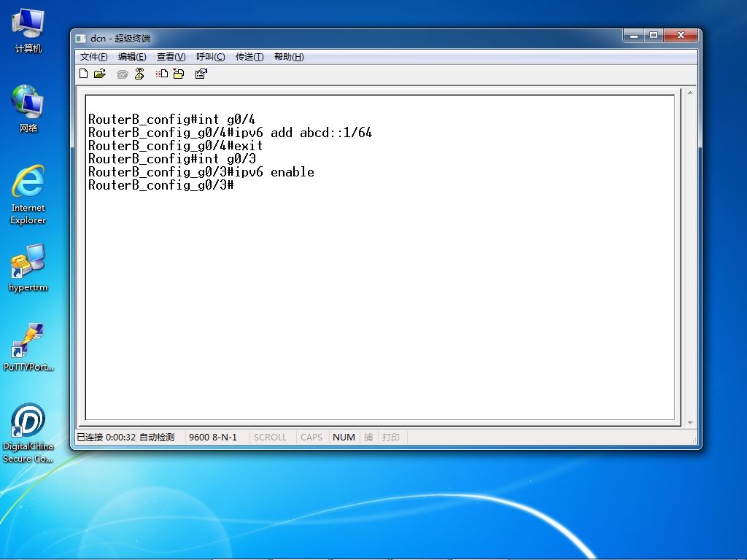This screenshot has width=747, height=560.
Task: Click the '已连接 0:00:32' status entry
Action: coord(107,437)
